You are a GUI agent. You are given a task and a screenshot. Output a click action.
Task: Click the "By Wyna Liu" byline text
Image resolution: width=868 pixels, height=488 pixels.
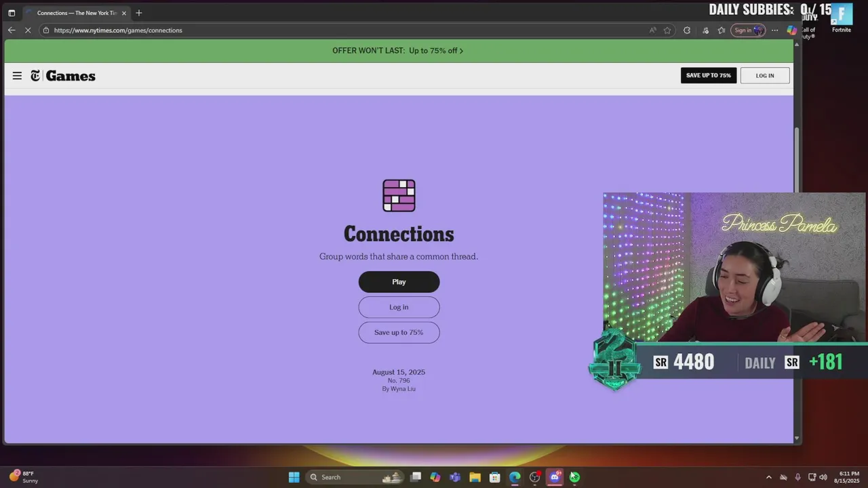[x=399, y=389]
